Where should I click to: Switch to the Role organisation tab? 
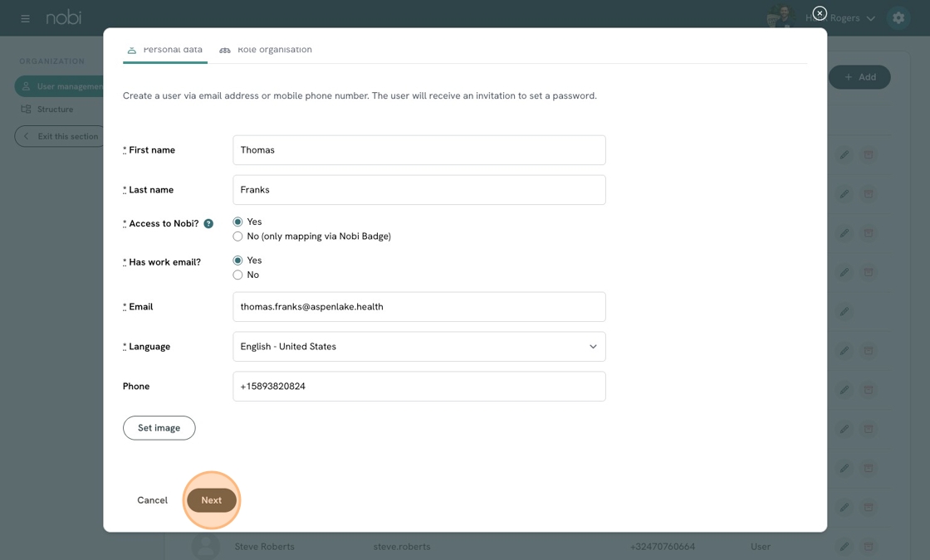click(x=266, y=50)
